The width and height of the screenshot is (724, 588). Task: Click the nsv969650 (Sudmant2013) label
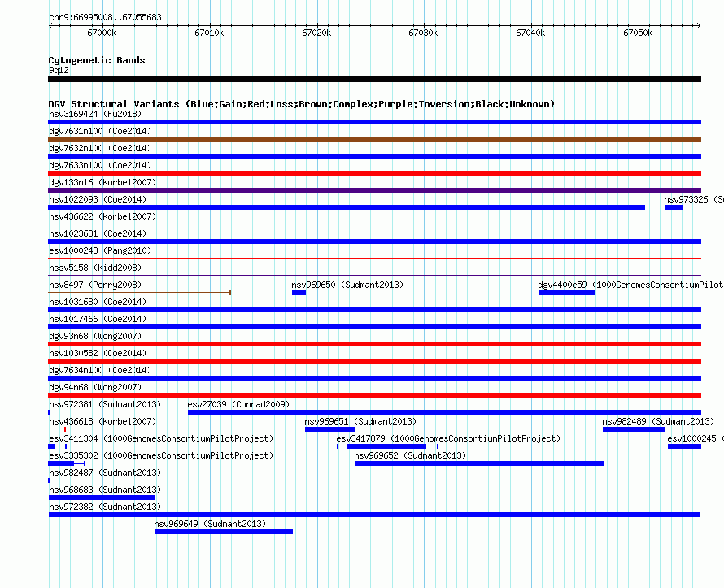(347, 285)
